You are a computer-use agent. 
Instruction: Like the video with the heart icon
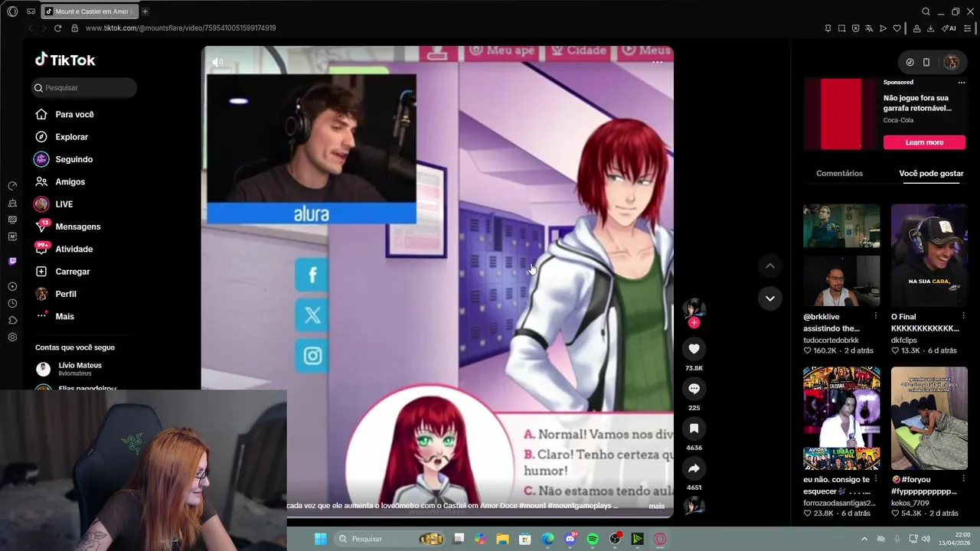[x=694, y=349]
